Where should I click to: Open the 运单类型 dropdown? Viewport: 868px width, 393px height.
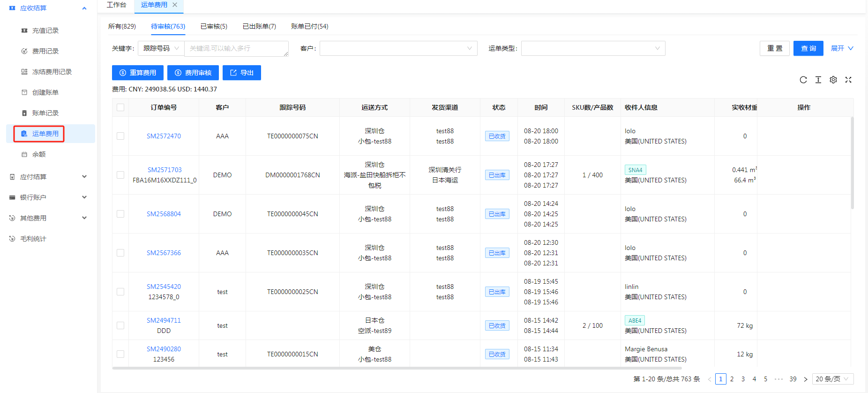[593, 48]
